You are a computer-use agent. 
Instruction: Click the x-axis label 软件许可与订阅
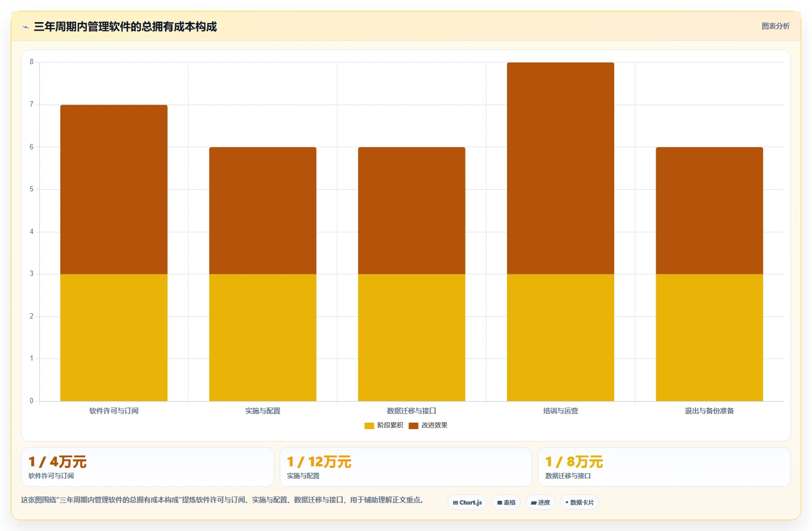click(114, 411)
